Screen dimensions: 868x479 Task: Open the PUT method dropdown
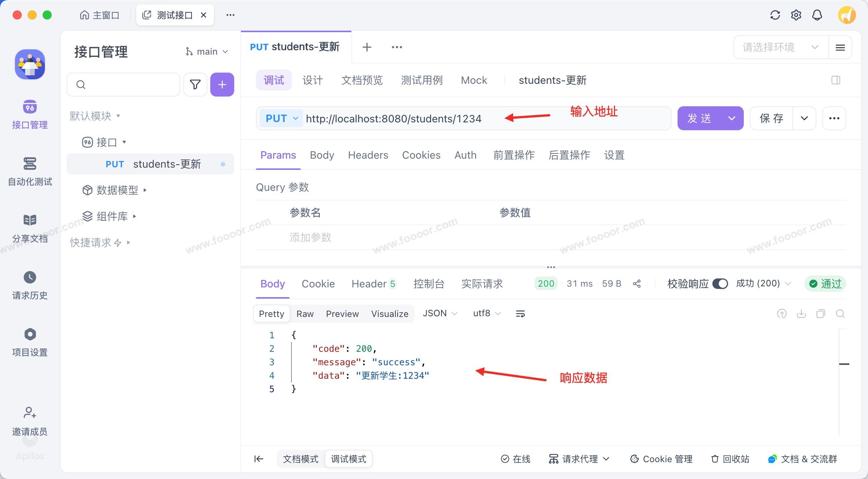[x=281, y=118]
